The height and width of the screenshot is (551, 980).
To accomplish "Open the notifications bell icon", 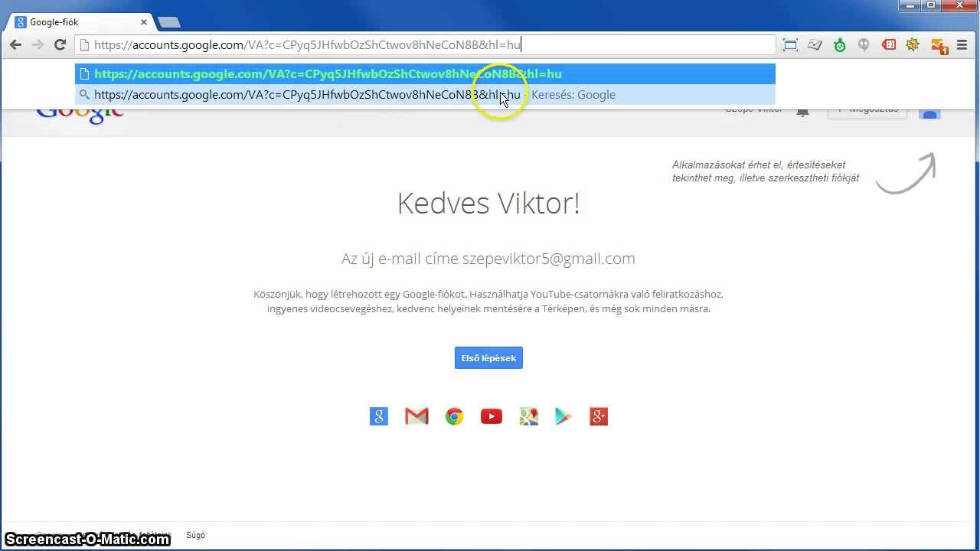I will (802, 112).
